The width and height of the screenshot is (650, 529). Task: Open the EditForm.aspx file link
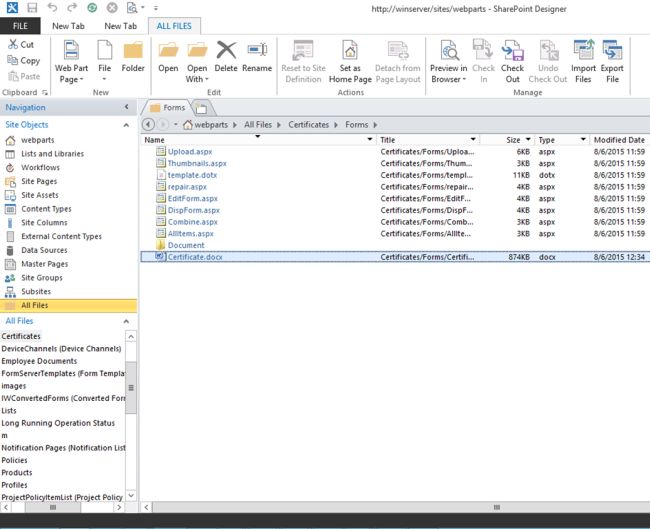pyautogui.click(x=192, y=198)
